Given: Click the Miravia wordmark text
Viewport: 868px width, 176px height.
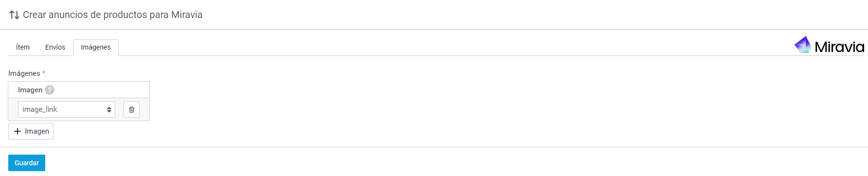Looking at the screenshot, I should tap(839, 47).
